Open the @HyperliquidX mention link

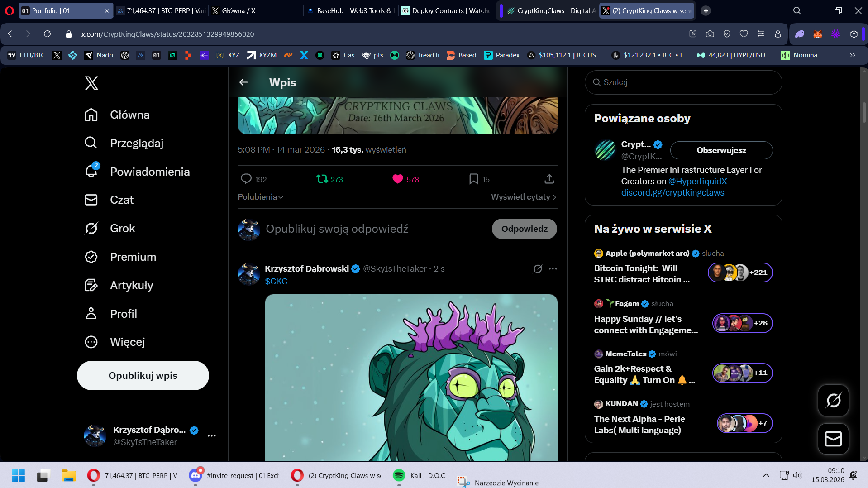coord(697,182)
